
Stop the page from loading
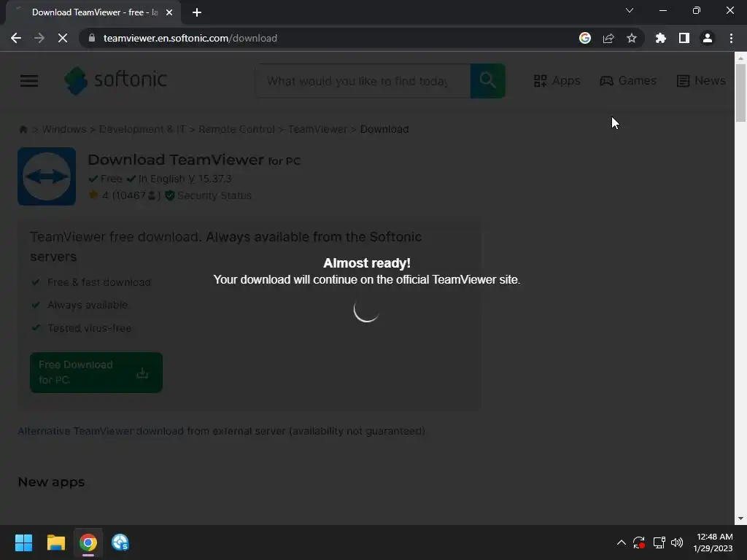point(63,38)
